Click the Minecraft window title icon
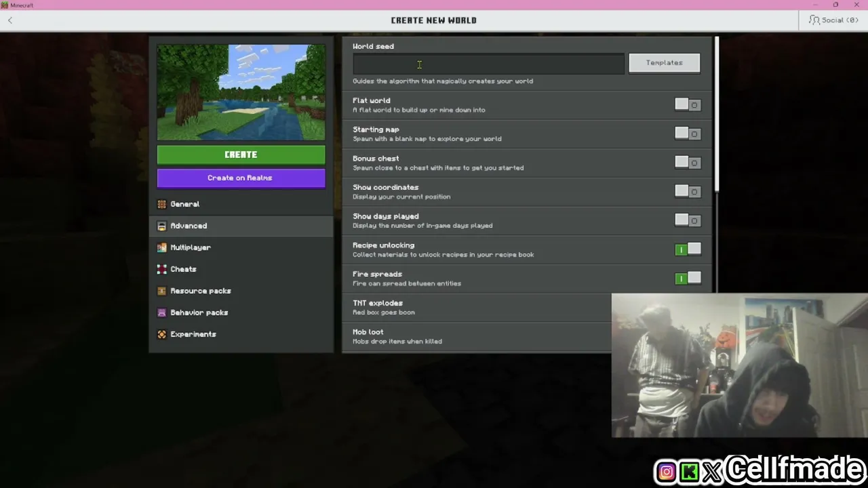The height and width of the screenshot is (488, 868). [x=5, y=5]
